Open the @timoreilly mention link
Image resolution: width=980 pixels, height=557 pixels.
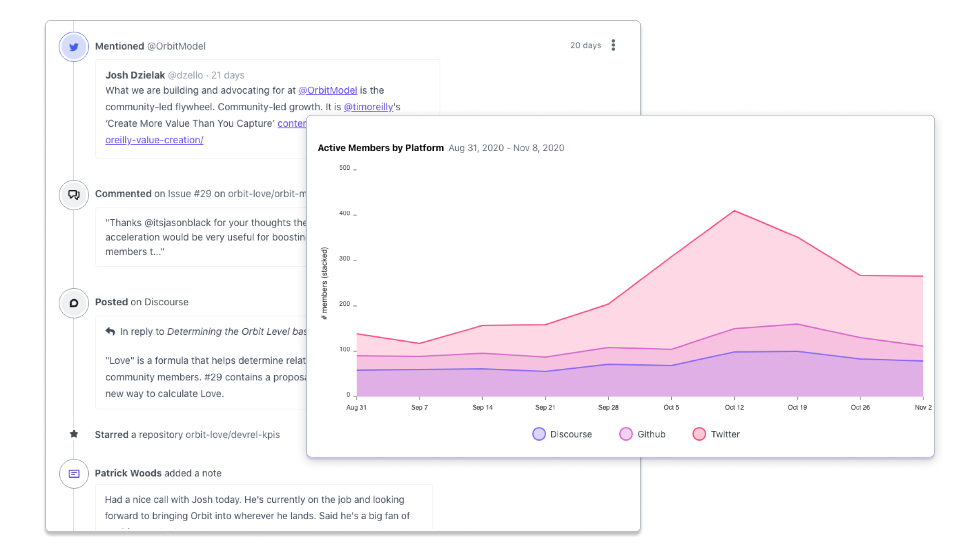(368, 107)
